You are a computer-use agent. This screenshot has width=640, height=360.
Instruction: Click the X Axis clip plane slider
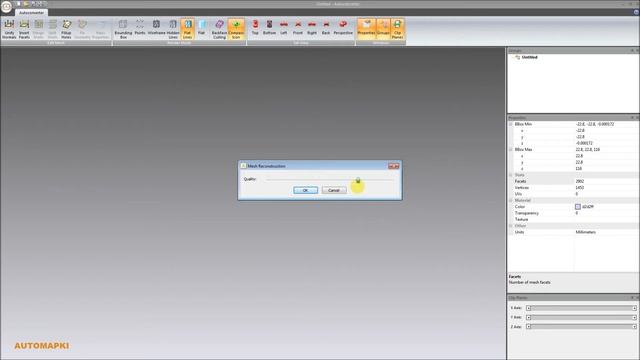click(581, 308)
